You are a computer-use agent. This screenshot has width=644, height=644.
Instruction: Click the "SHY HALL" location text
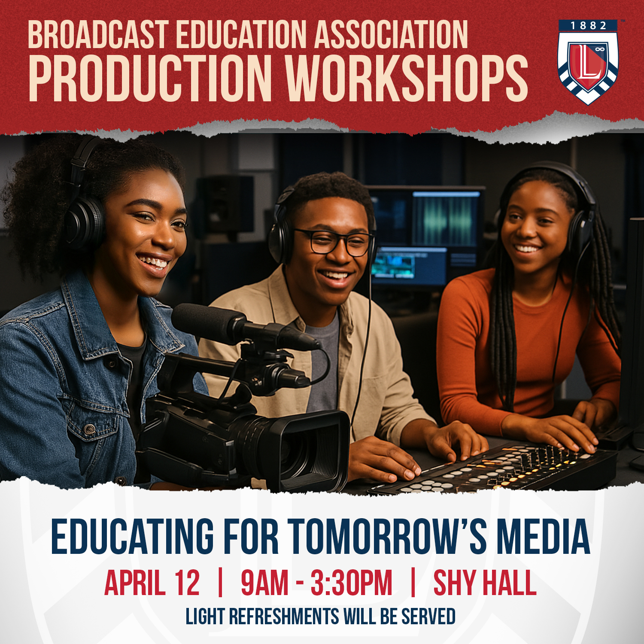485,583
